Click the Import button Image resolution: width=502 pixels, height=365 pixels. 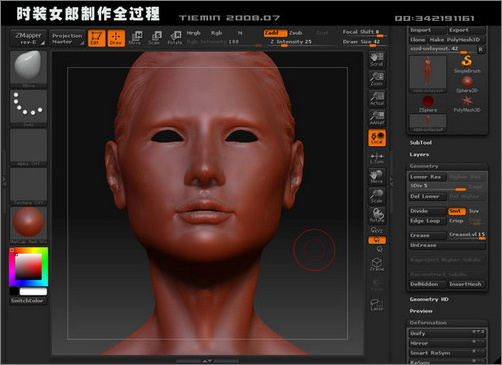[427, 30]
